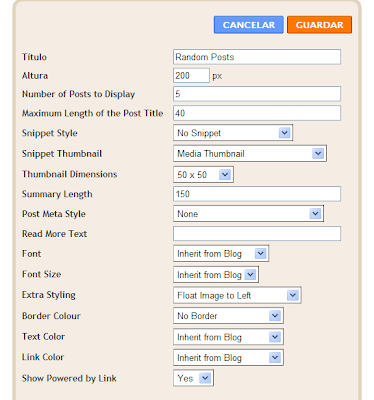
Task: Open the Link Color dropdown
Action: (228, 358)
